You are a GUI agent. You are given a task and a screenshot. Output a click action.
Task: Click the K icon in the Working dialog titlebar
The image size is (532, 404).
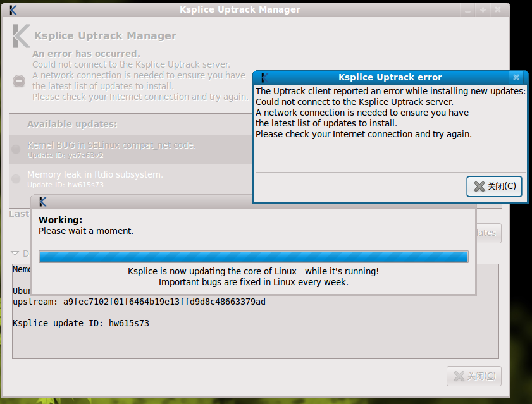tap(43, 202)
